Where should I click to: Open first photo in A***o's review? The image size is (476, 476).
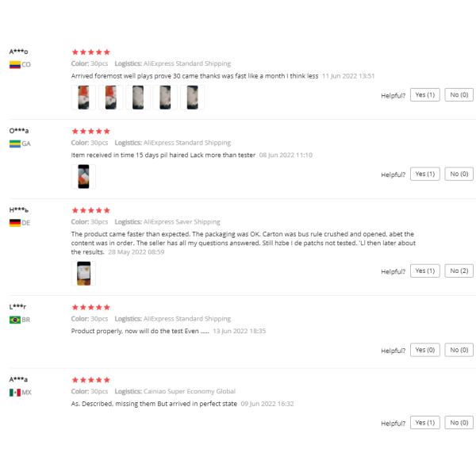pyautogui.click(x=83, y=98)
